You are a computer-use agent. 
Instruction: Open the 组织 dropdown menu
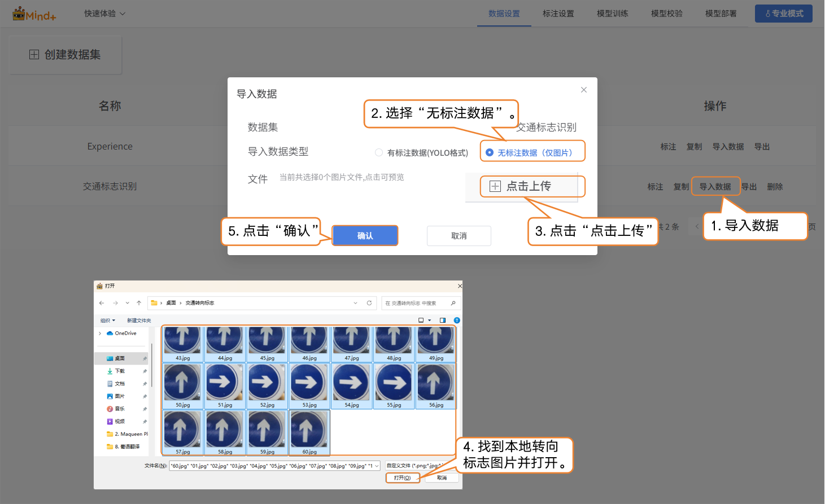[x=107, y=321]
